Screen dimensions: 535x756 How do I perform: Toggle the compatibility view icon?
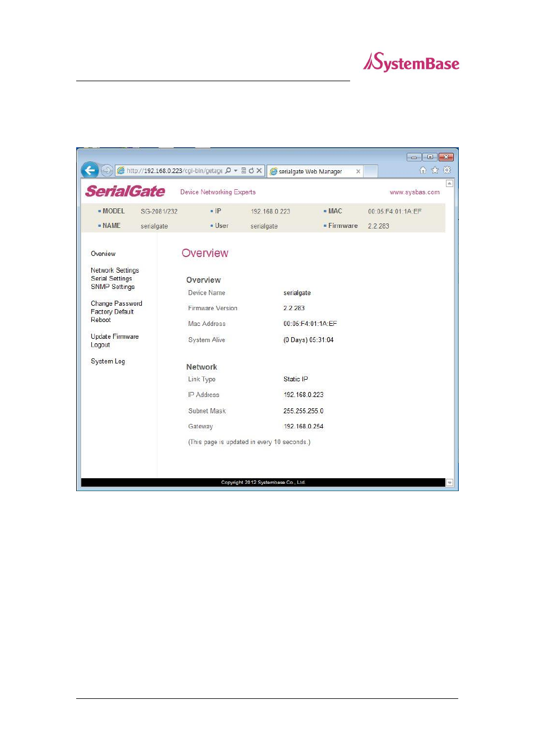point(244,171)
